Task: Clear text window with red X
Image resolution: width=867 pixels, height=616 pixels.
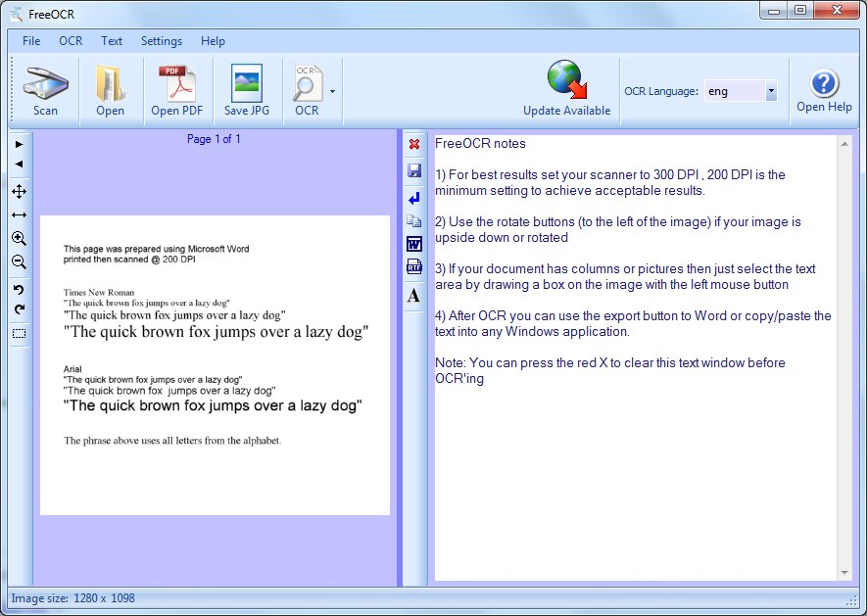Action: coord(413,145)
